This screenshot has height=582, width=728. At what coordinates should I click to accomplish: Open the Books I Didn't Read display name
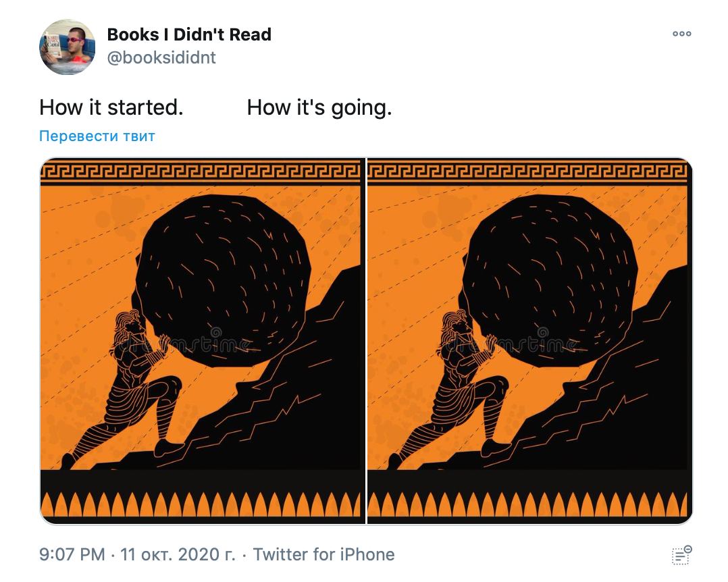[x=189, y=34]
